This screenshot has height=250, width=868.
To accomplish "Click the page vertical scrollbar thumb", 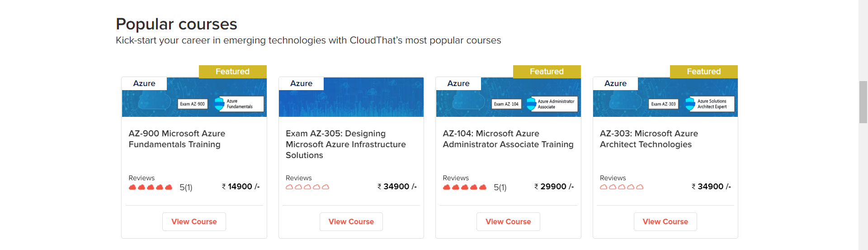I will (863, 102).
